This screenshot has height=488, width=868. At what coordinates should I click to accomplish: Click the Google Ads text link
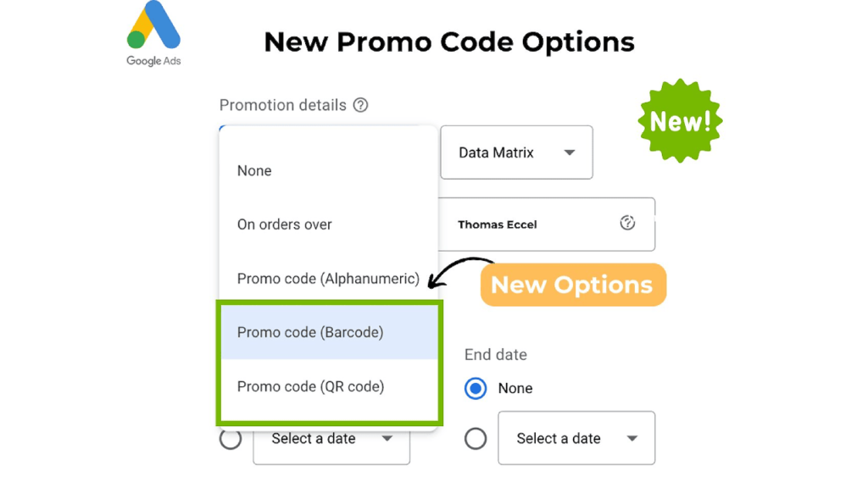[x=153, y=60]
